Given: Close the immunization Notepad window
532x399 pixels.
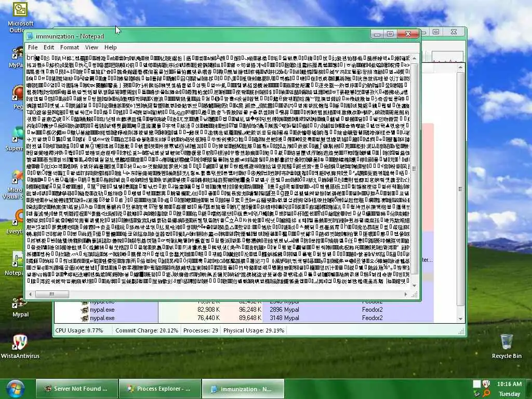Looking at the screenshot, I should (x=408, y=34).
